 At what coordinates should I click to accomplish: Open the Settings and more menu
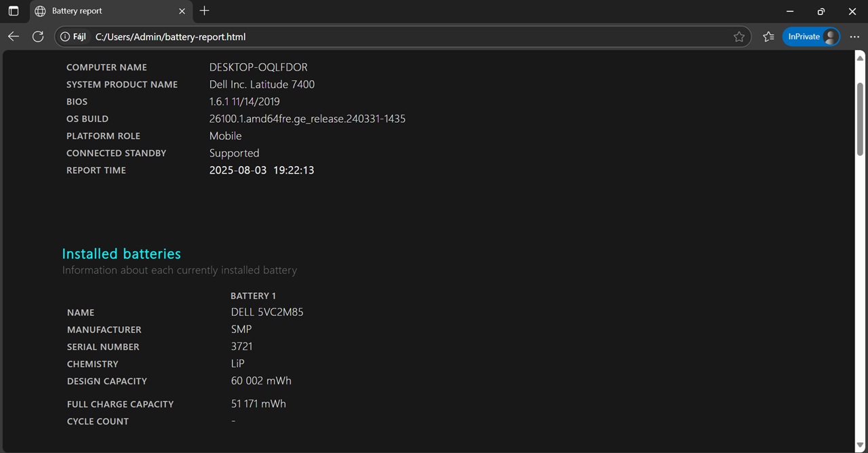click(854, 37)
